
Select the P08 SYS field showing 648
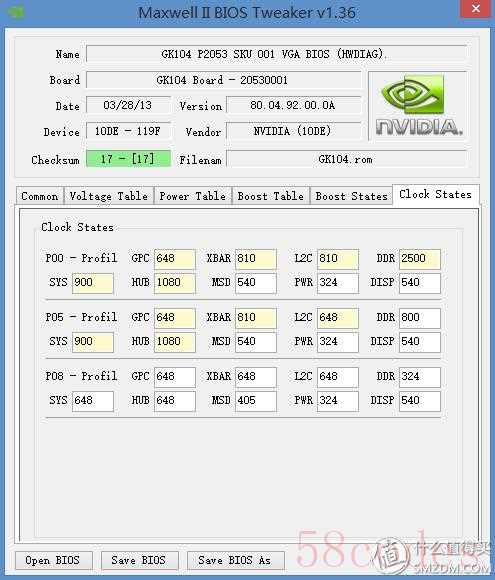point(92,401)
